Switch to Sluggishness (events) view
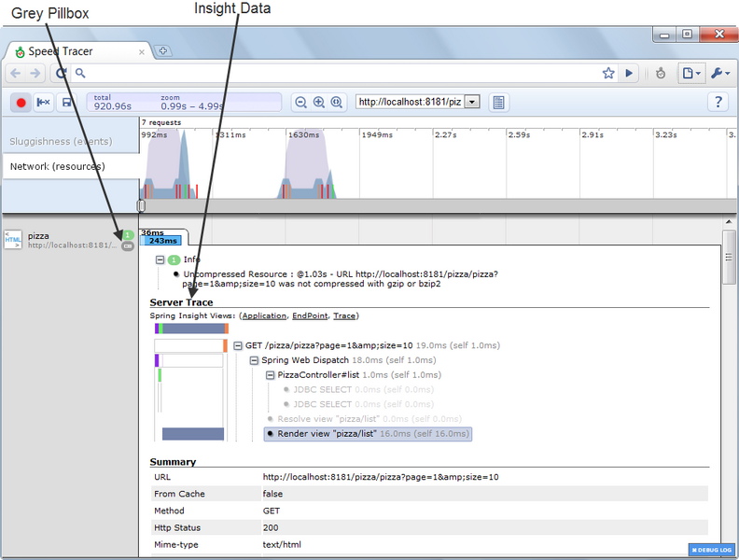 61,141
